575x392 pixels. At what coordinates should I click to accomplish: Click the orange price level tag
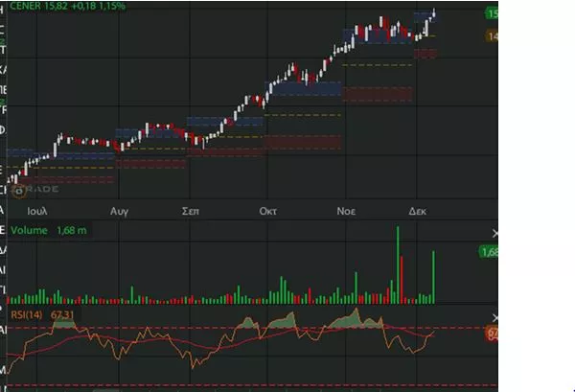[x=492, y=36]
